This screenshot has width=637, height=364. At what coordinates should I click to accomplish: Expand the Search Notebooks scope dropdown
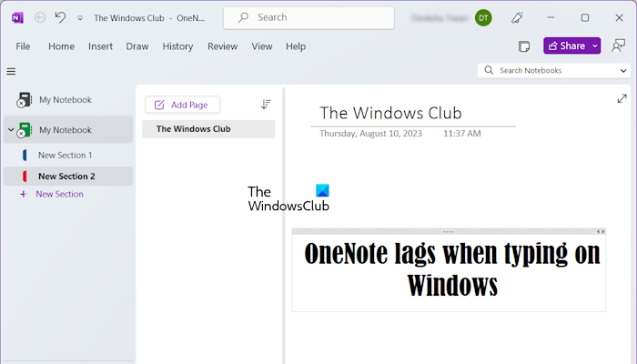pos(623,71)
